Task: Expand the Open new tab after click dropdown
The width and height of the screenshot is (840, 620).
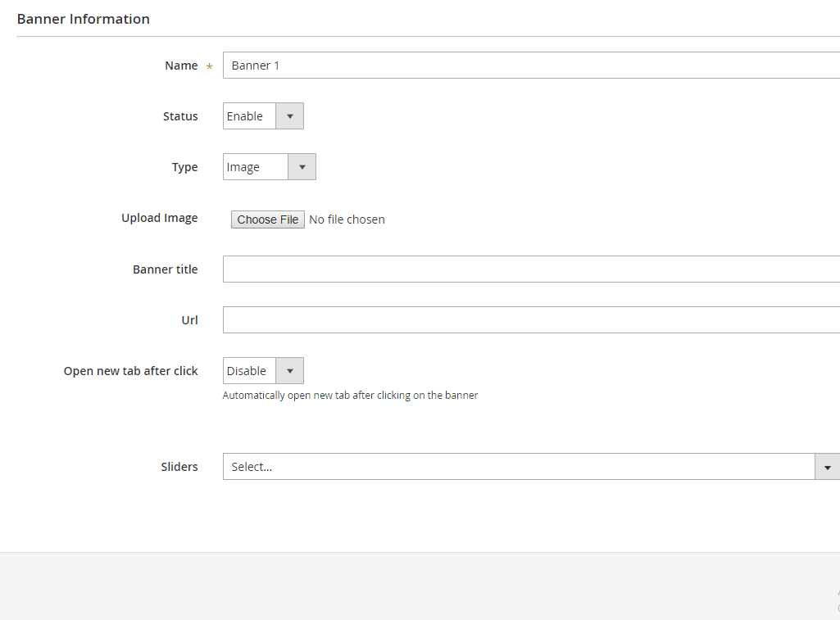Action: click(x=262, y=371)
